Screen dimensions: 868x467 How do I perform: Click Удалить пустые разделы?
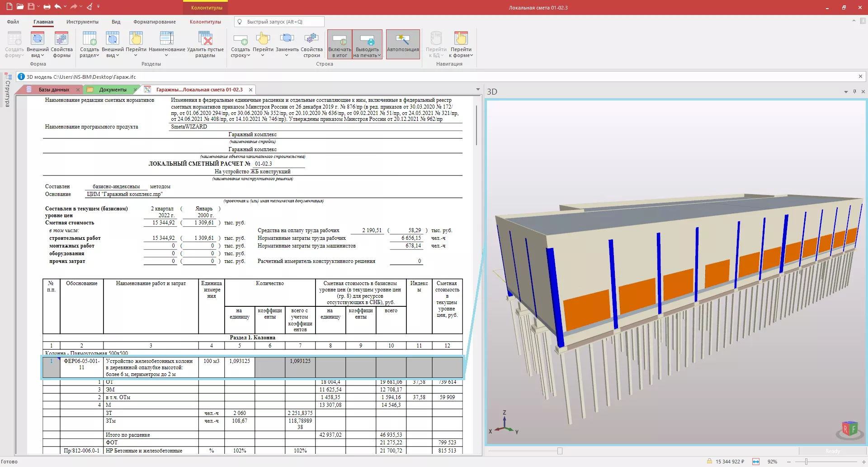pyautogui.click(x=205, y=45)
